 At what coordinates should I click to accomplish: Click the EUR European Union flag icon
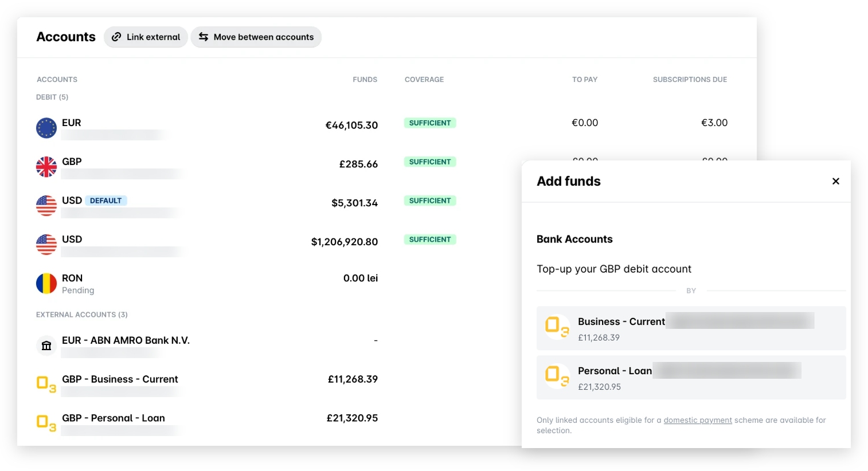pyautogui.click(x=46, y=128)
